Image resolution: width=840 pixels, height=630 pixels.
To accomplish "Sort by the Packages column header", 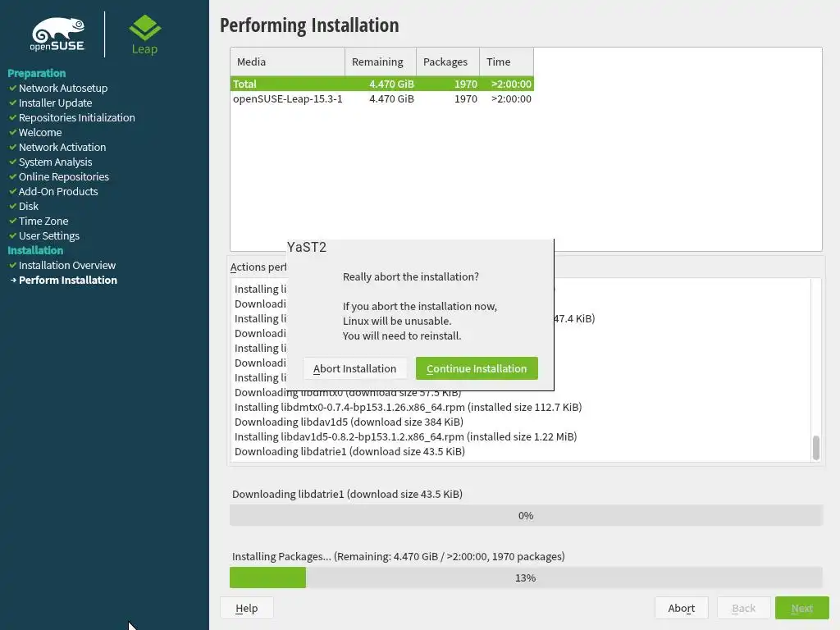I will [448, 62].
